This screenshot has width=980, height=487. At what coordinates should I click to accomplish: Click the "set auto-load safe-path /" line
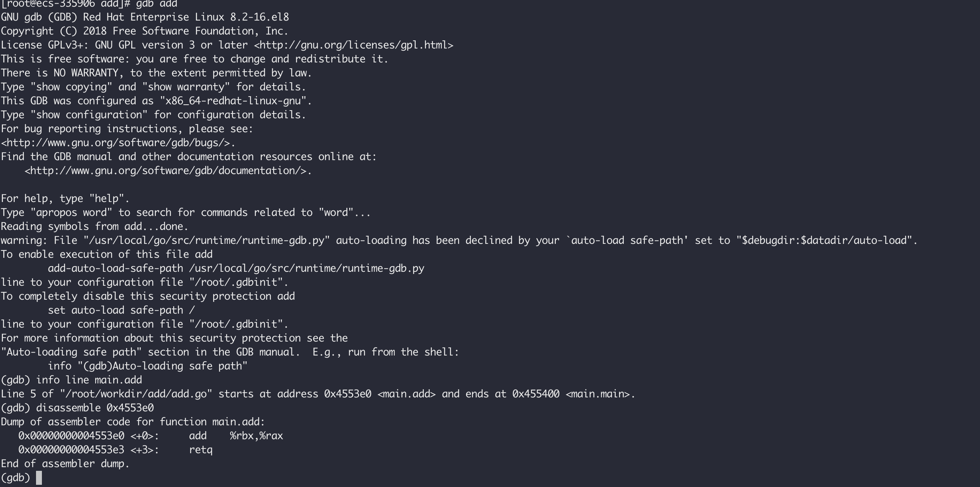121,310
